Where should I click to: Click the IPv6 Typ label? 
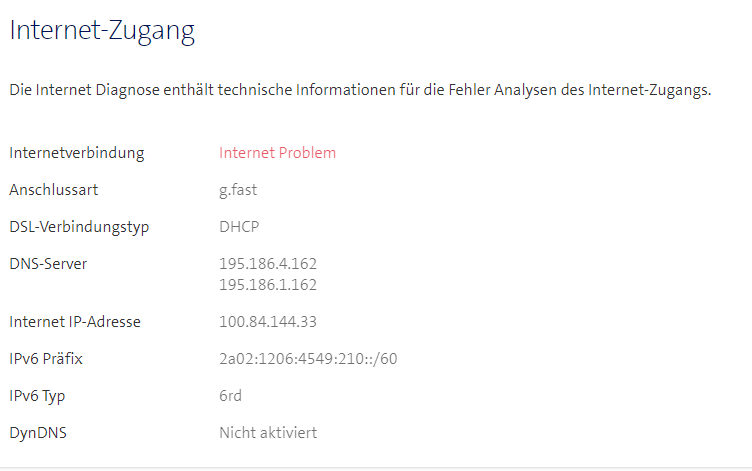37,396
